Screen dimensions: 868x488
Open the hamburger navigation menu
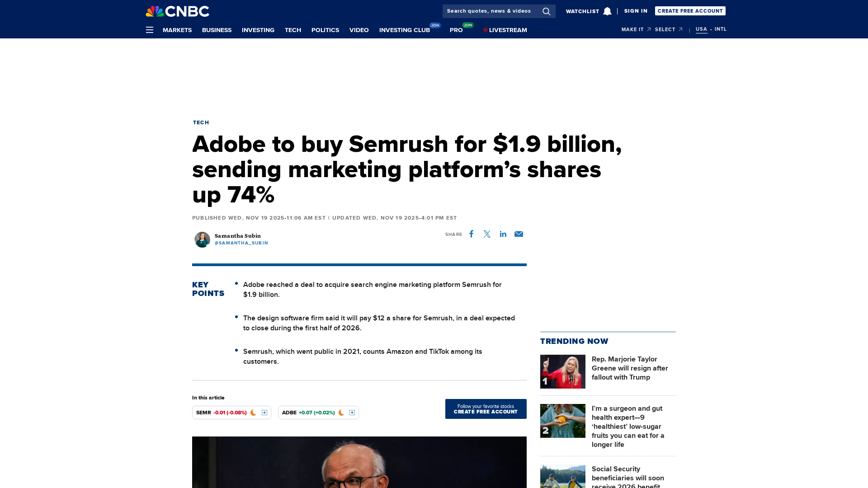coord(150,30)
